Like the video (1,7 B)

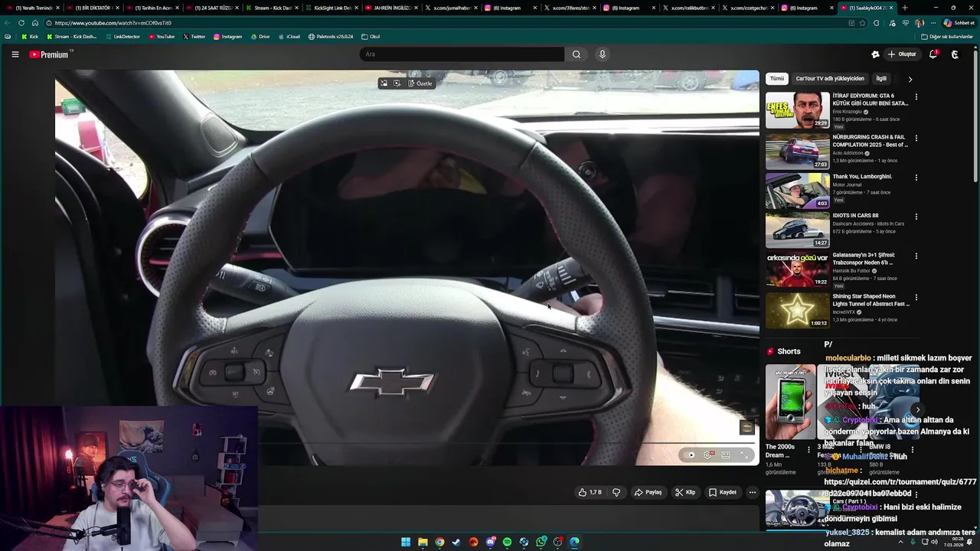590,492
